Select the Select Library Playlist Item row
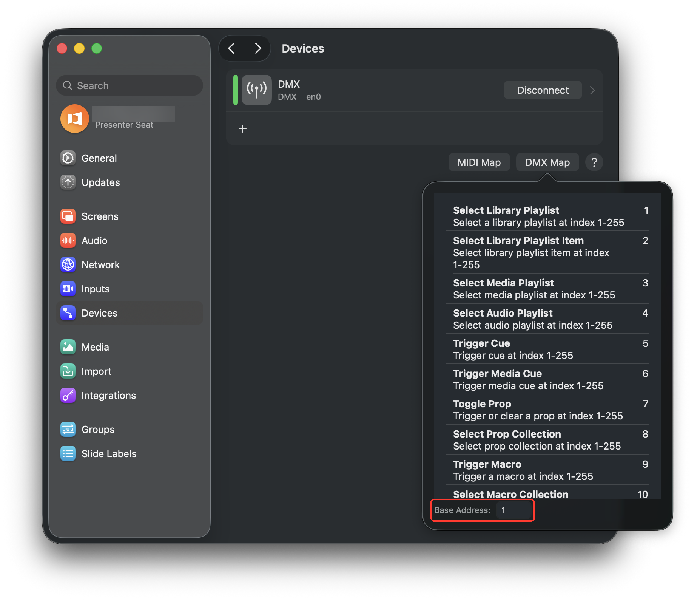The height and width of the screenshot is (600, 700). click(547, 252)
